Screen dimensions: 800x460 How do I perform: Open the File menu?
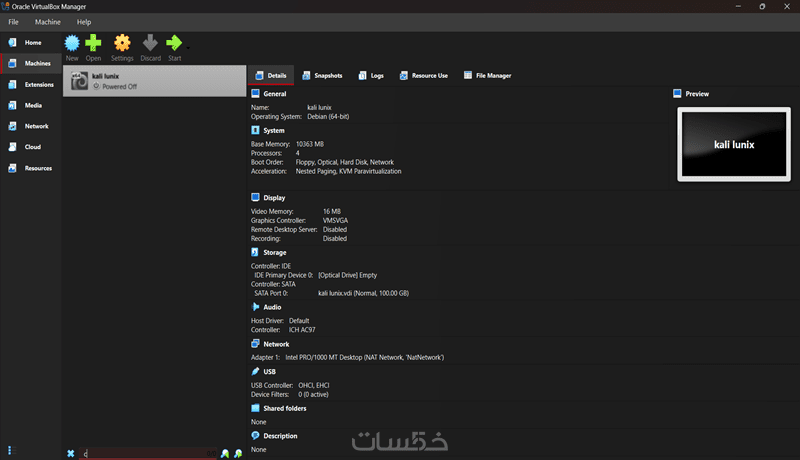tap(13, 22)
